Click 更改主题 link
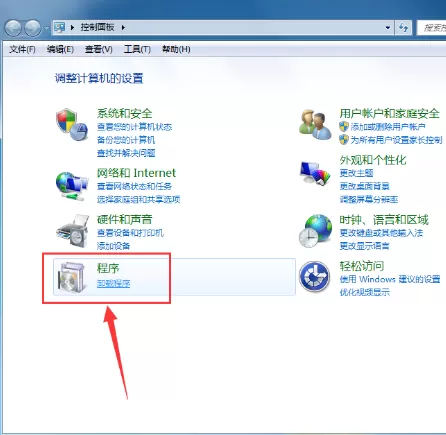446x435 pixels. pos(356,173)
